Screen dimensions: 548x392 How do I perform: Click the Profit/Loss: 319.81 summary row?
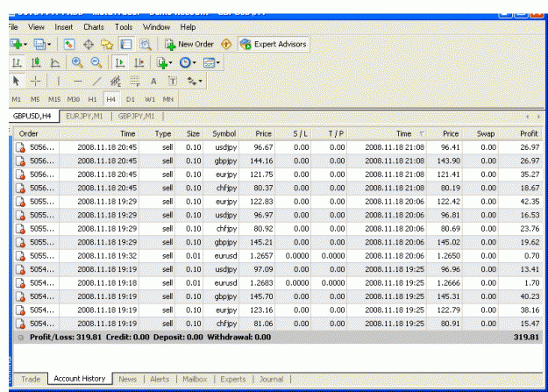tap(279, 337)
